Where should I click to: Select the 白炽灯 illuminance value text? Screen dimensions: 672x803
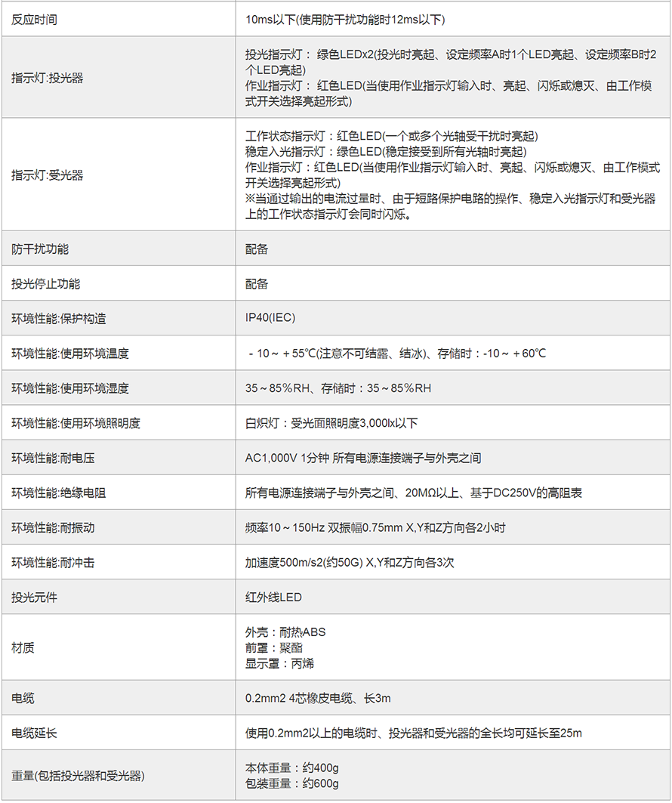(x=331, y=423)
